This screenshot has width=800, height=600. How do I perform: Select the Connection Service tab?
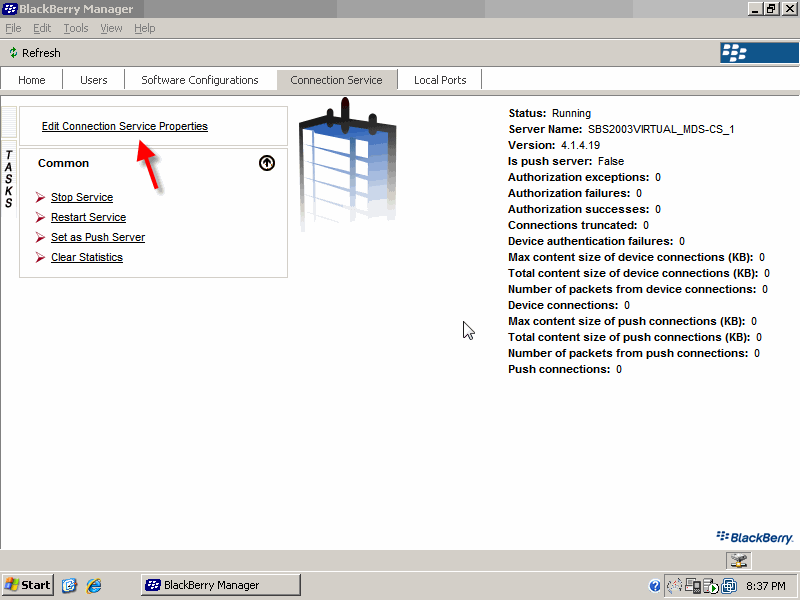pos(336,80)
